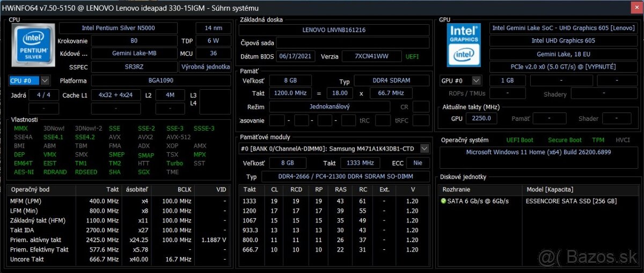Click the Secure Boot indicator
644x273 pixels.
click(x=565, y=140)
